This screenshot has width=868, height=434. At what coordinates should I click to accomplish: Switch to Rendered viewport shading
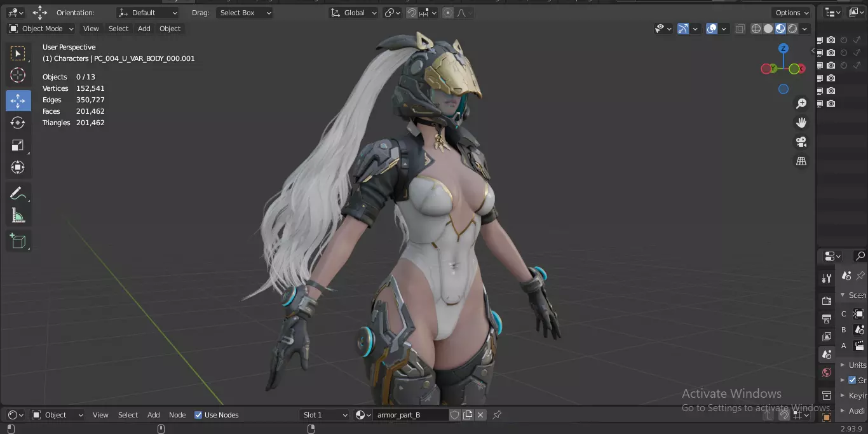coord(792,29)
